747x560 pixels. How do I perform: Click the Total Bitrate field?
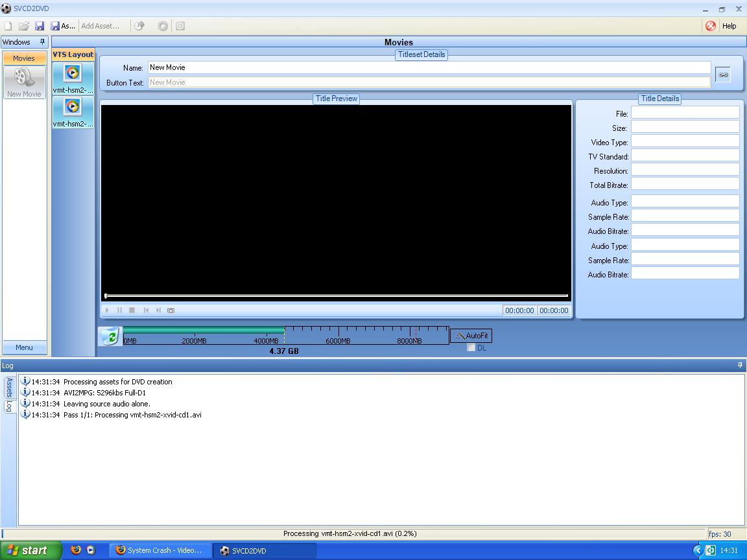685,184
